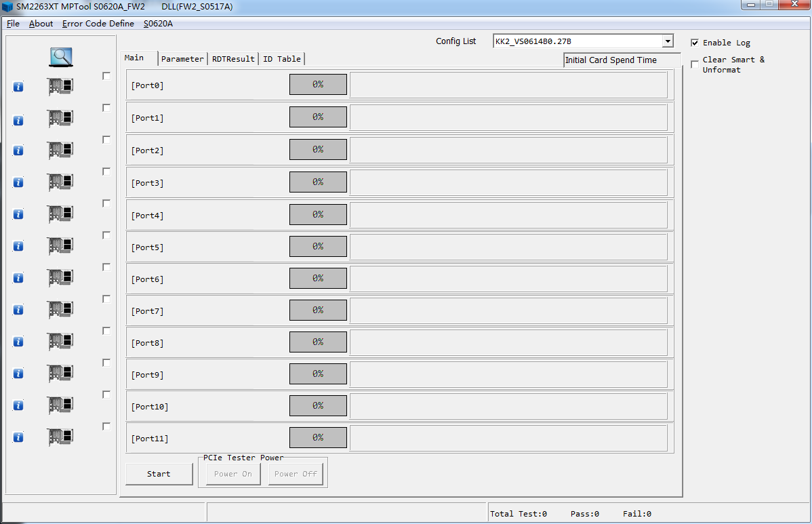Click the PCIe card icon in the last row
This screenshot has height=524, width=812.
60,437
